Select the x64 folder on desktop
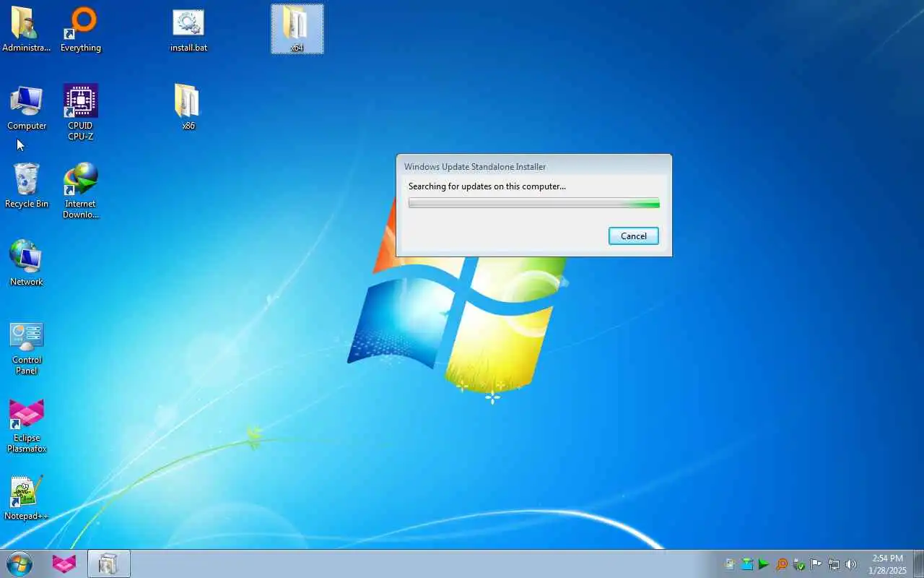Screen dimensions: 924x578 tap(297, 30)
